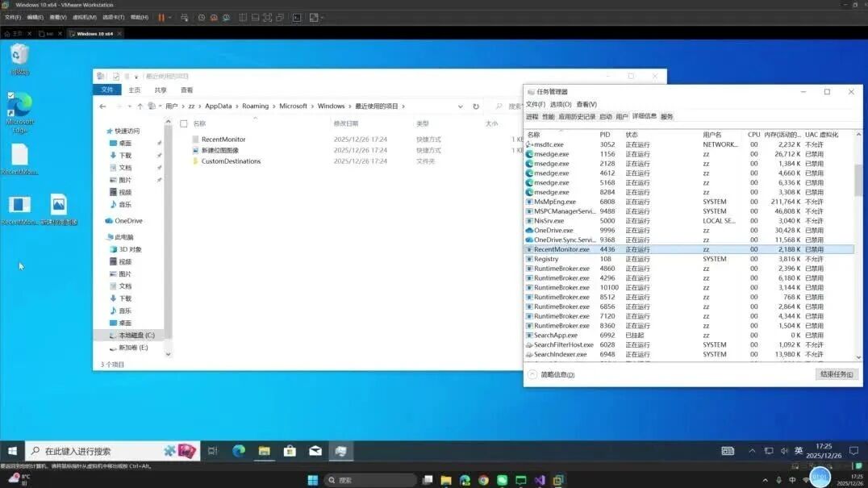Viewport: 868px width, 488px height.
Task: Select RecentMonitor.exe process row
Action: click(x=689, y=249)
